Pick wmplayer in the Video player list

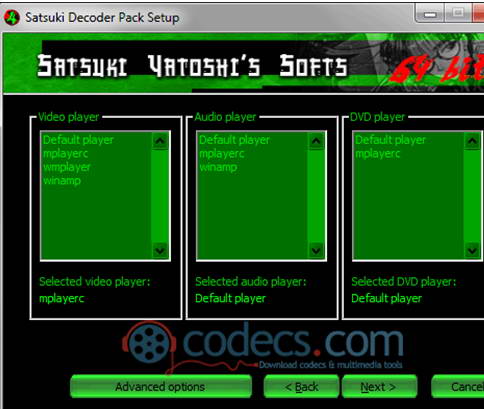pos(67,167)
